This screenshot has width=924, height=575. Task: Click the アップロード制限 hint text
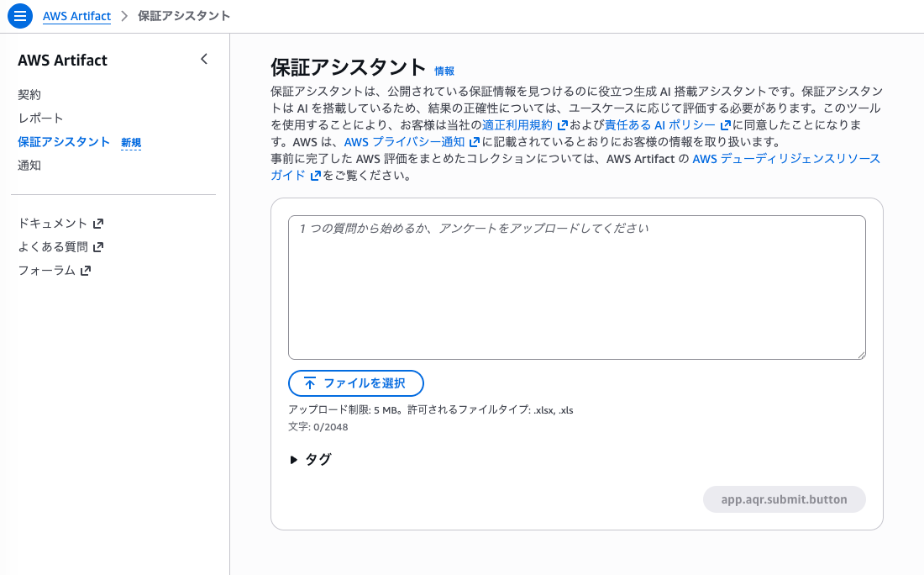click(x=430, y=410)
